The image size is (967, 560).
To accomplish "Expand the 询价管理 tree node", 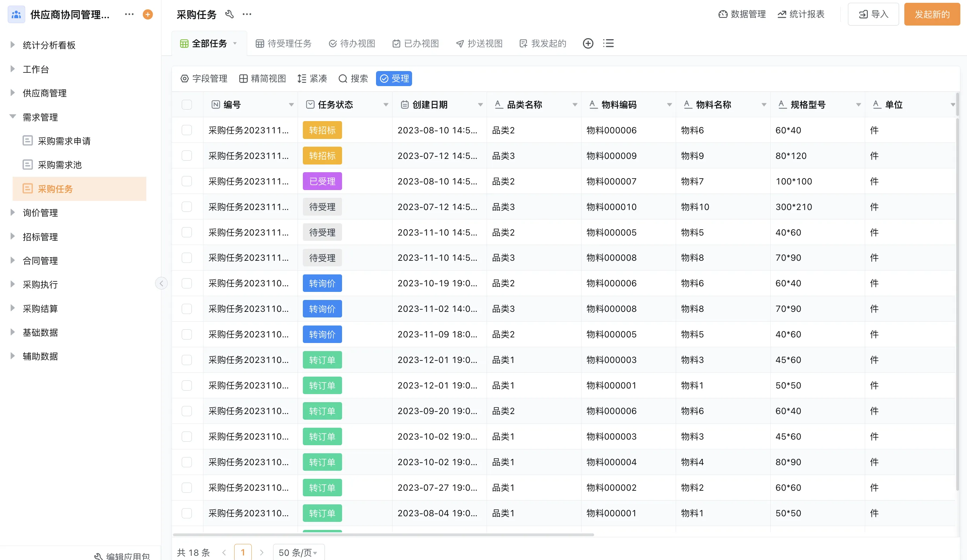I will click(13, 212).
